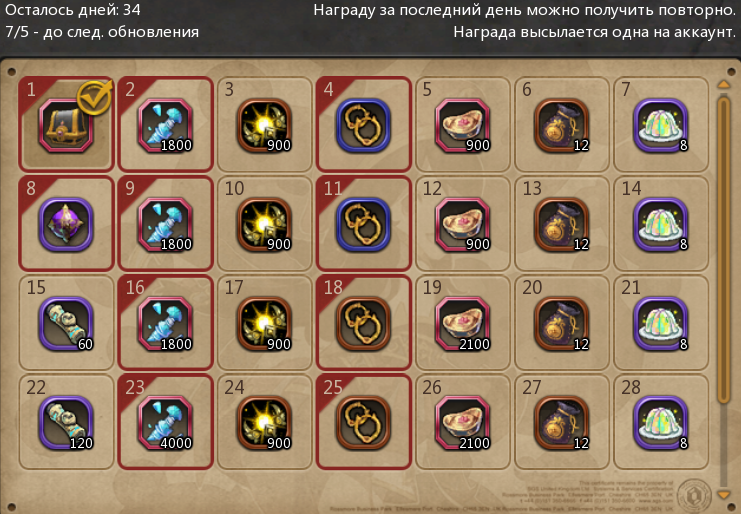This screenshot has height=514, width=741.
Task: Click the day 1 treasure chest reward
Action: (x=66, y=126)
